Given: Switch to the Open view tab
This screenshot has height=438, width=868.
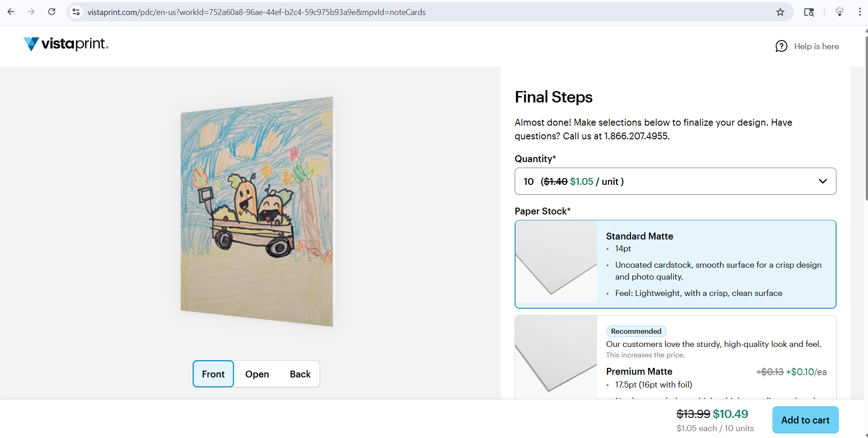Looking at the screenshot, I should coord(257,374).
